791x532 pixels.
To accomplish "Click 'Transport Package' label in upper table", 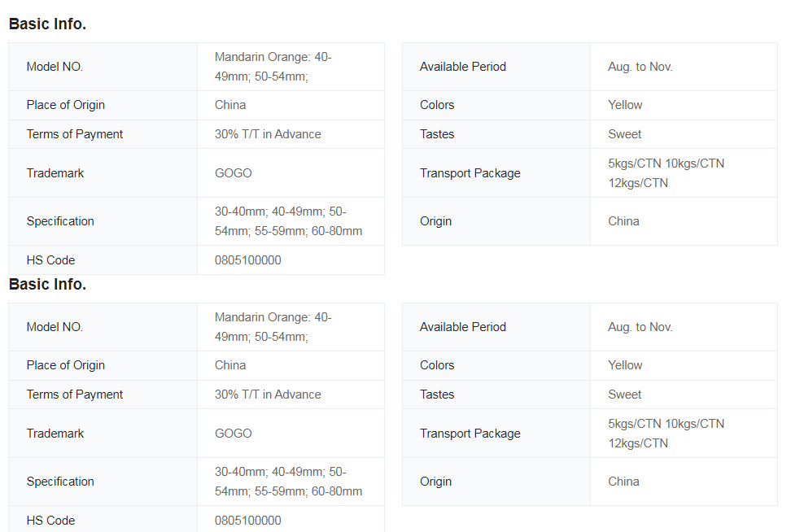I will coord(470,173).
